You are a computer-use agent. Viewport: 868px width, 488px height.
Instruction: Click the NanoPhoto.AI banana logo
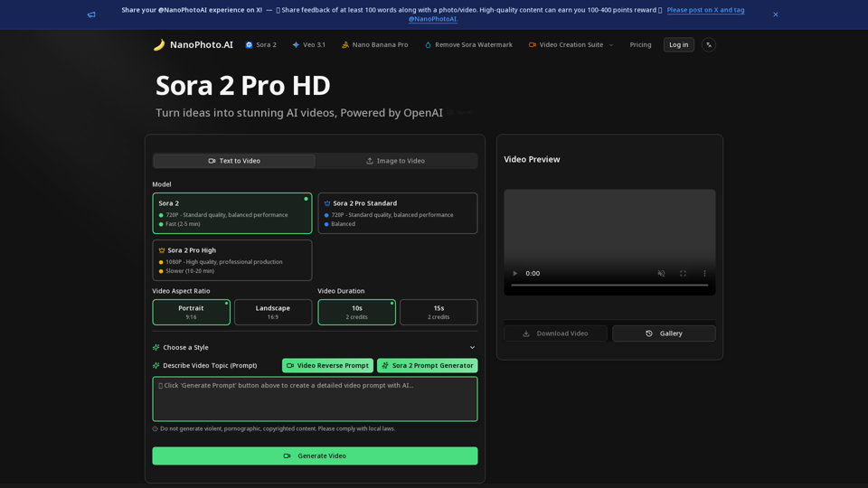[159, 45]
